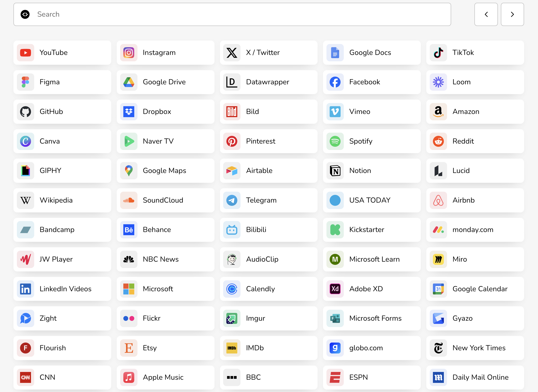
Task: Click the Search input field
Action: 232,14
